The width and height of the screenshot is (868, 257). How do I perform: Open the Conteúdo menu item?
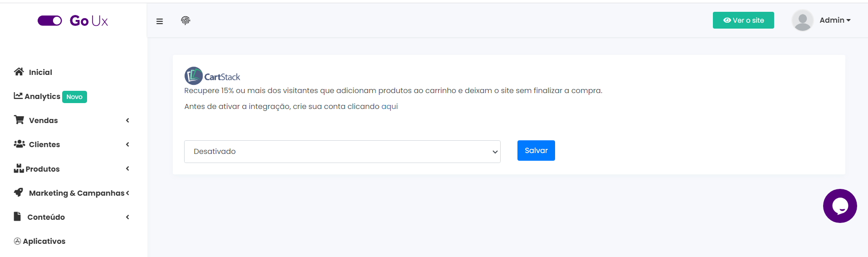(46, 217)
